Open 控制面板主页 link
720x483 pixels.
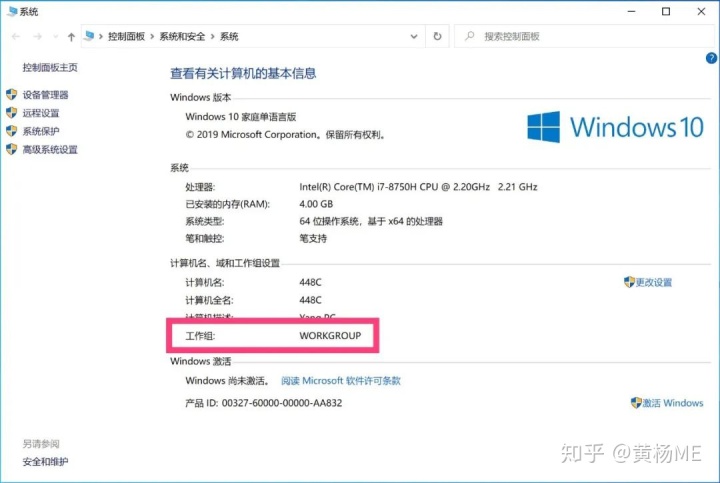50,67
